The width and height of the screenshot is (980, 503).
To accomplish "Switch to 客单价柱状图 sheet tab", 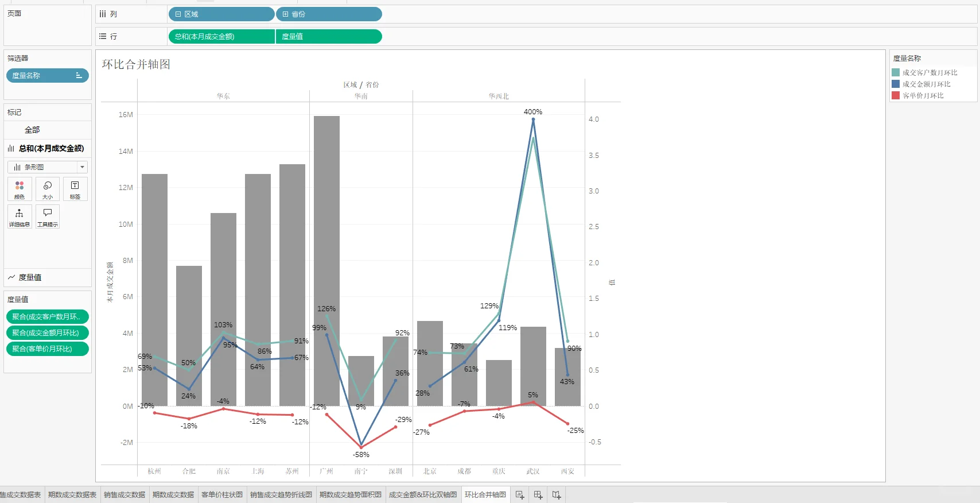I will click(222, 495).
